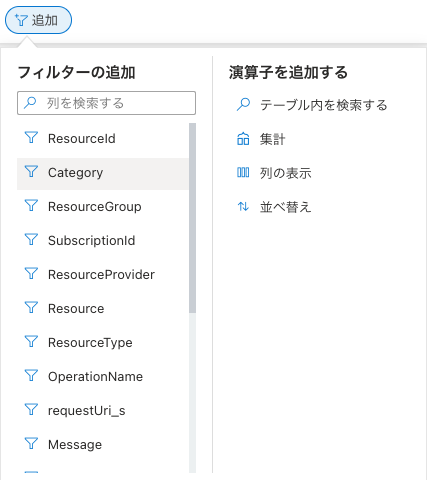Click the funnel icon beside ResourceId
Image resolution: width=427 pixels, height=480 pixels.
coord(31,137)
